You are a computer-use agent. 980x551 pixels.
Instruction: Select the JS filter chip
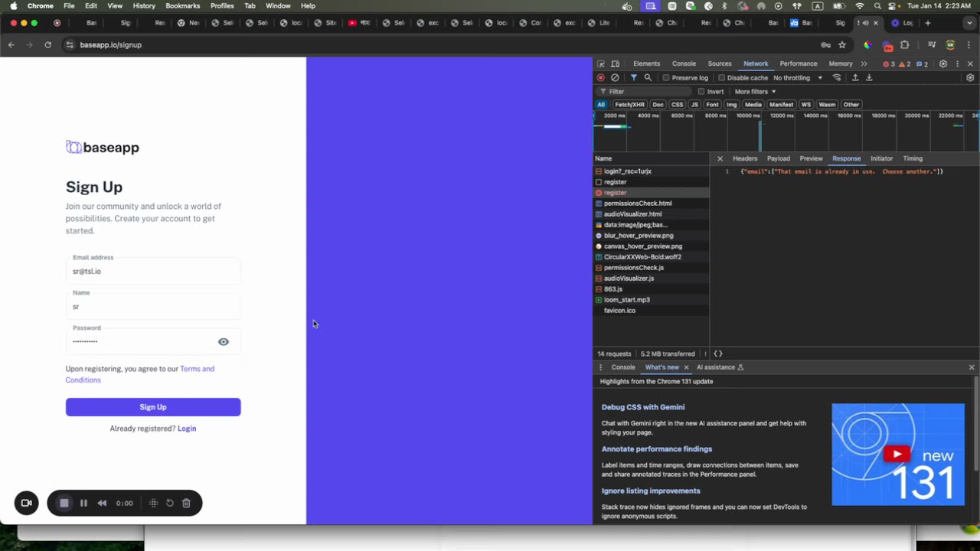[694, 105]
